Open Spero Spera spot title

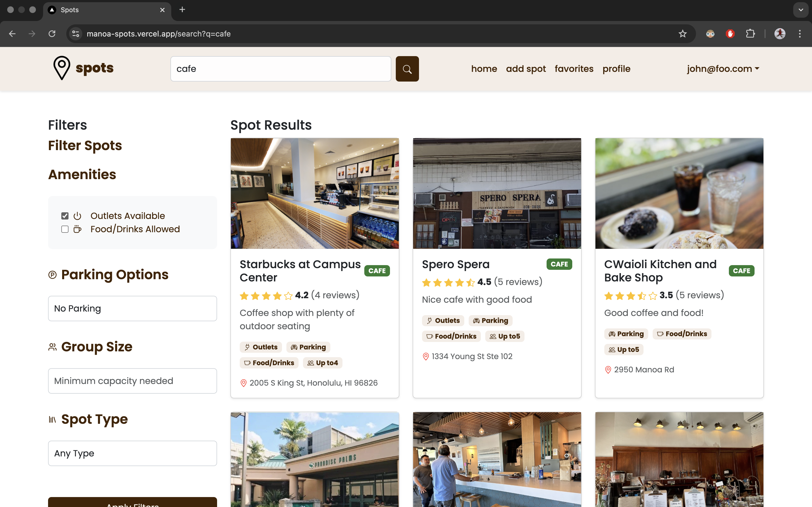click(x=456, y=264)
